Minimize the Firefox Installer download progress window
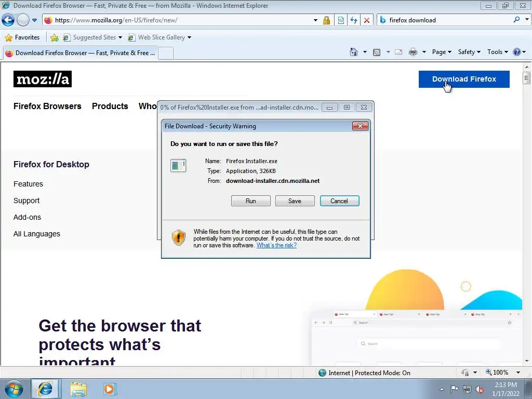This screenshot has width=532, height=399. [x=329, y=108]
